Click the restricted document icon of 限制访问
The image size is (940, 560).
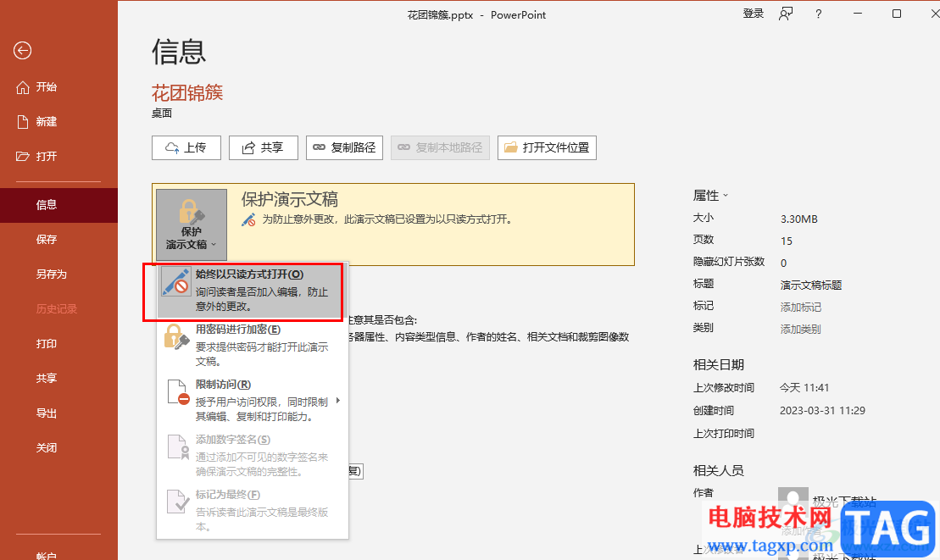pos(177,392)
